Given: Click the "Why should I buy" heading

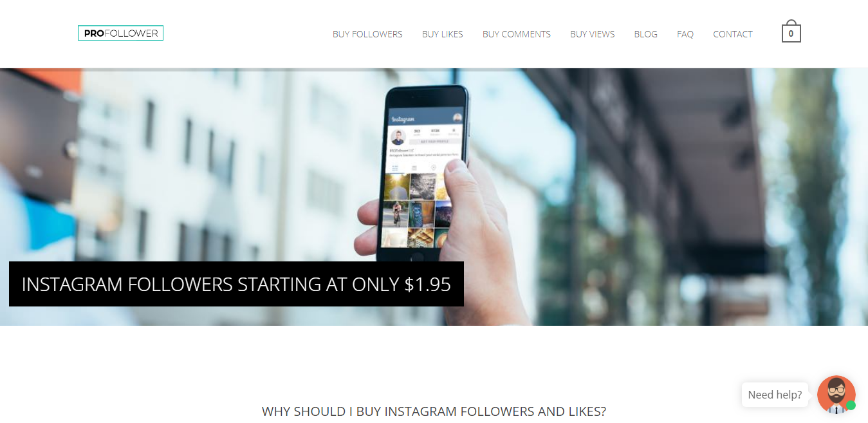Looking at the screenshot, I should pyautogui.click(x=434, y=411).
